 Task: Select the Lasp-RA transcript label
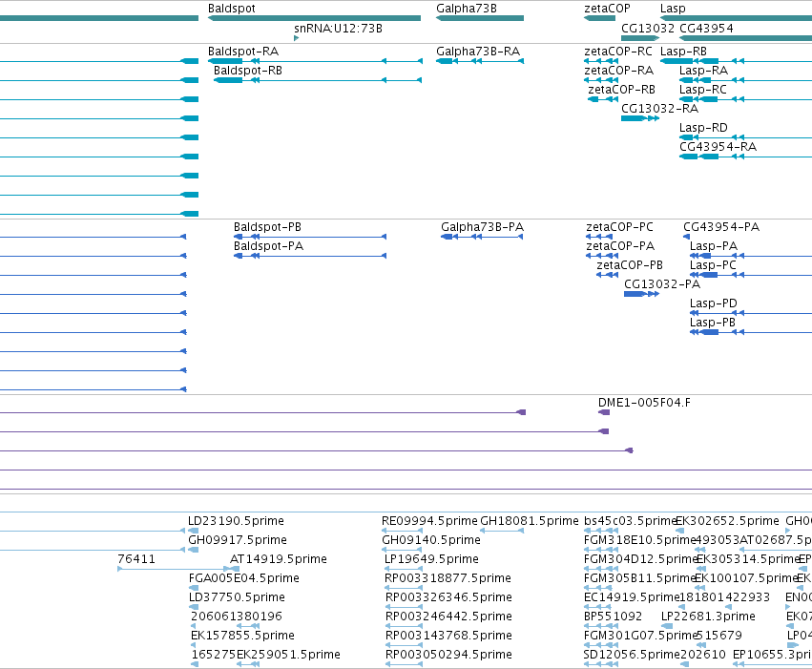pyautogui.click(x=704, y=71)
